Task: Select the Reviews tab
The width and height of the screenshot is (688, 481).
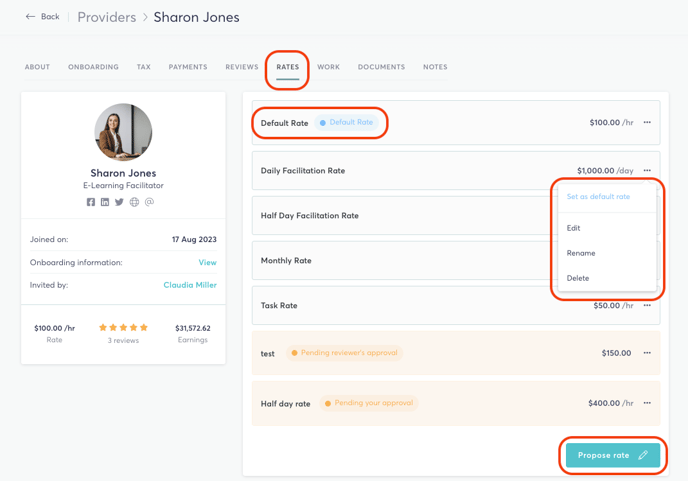Action: [242, 67]
